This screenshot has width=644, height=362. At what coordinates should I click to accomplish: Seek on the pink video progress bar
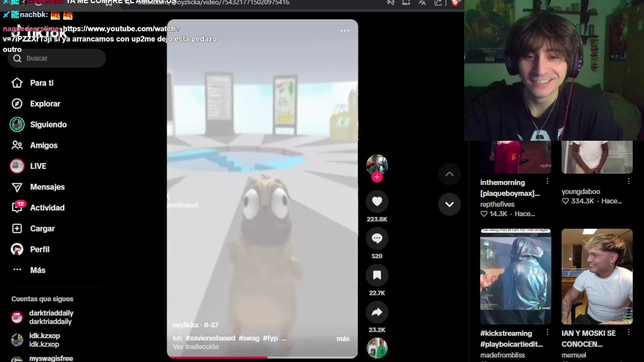262,357
